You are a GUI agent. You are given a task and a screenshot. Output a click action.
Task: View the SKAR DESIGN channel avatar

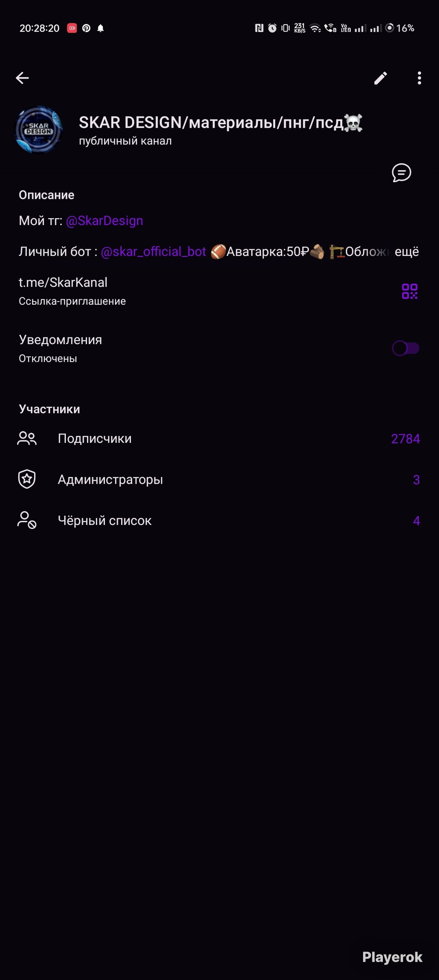tap(39, 129)
